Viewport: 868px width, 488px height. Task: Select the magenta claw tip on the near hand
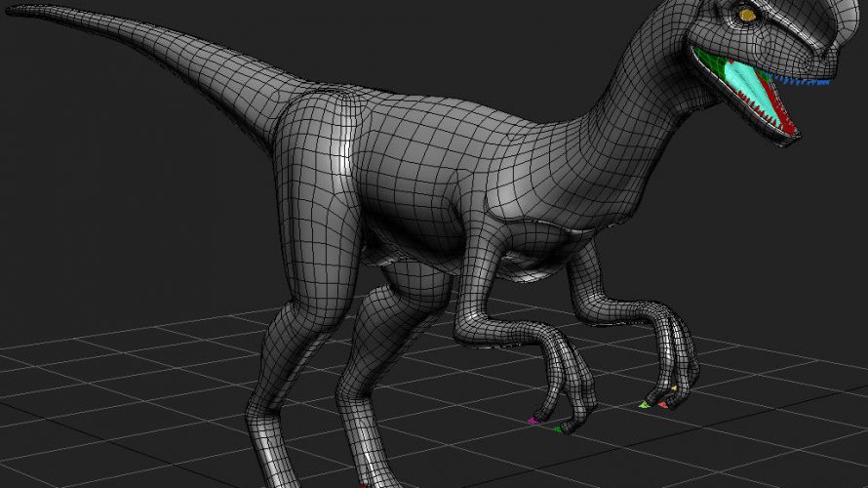pyautogui.click(x=532, y=421)
